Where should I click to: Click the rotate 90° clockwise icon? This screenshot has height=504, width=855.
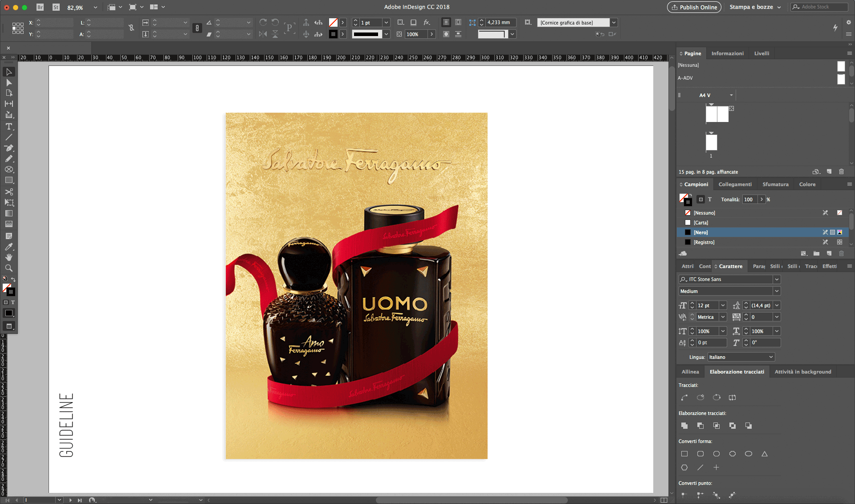click(x=263, y=22)
